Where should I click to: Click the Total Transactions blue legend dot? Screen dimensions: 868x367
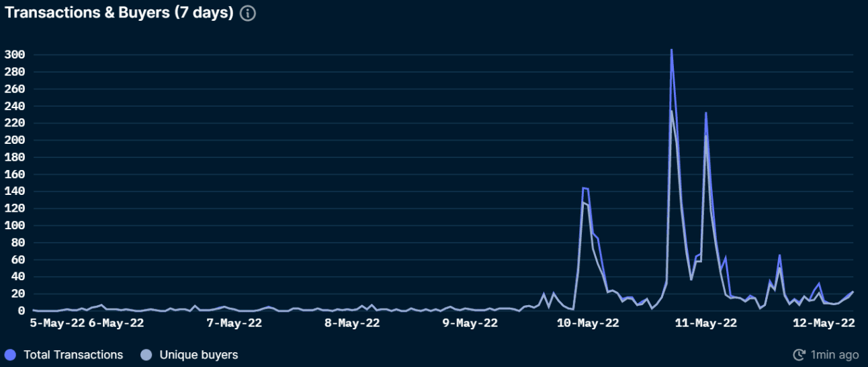coord(9,354)
